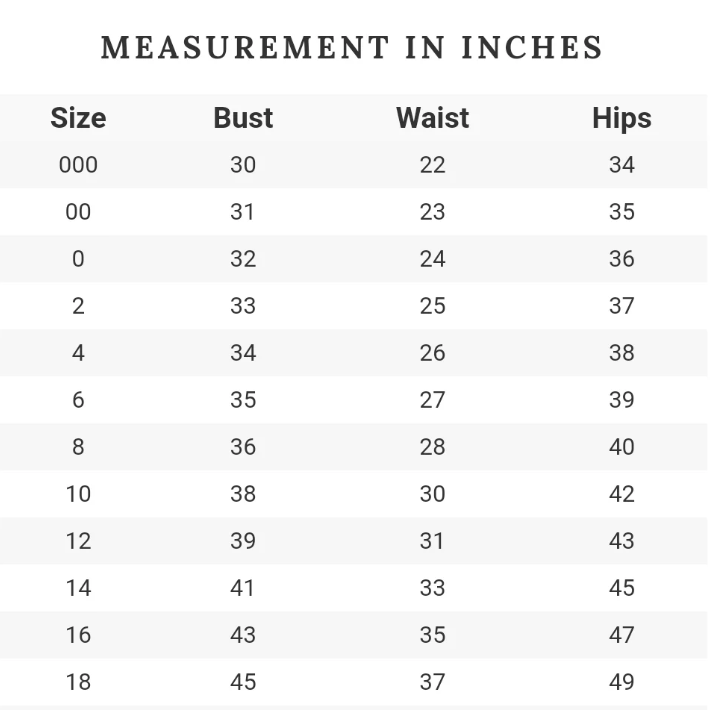Select the Waist column header
The image size is (716, 710).
(x=432, y=118)
